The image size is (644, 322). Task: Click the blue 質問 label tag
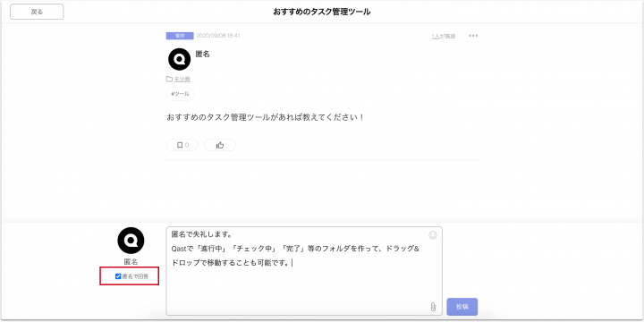pyautogui.click(x=180, y=36)
